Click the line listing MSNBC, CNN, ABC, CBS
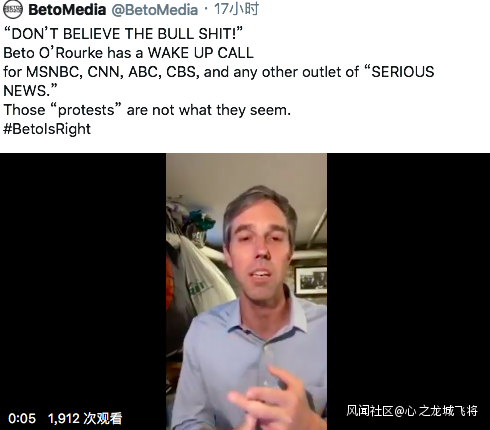The image size is (490, 430). tap(219, 72)
